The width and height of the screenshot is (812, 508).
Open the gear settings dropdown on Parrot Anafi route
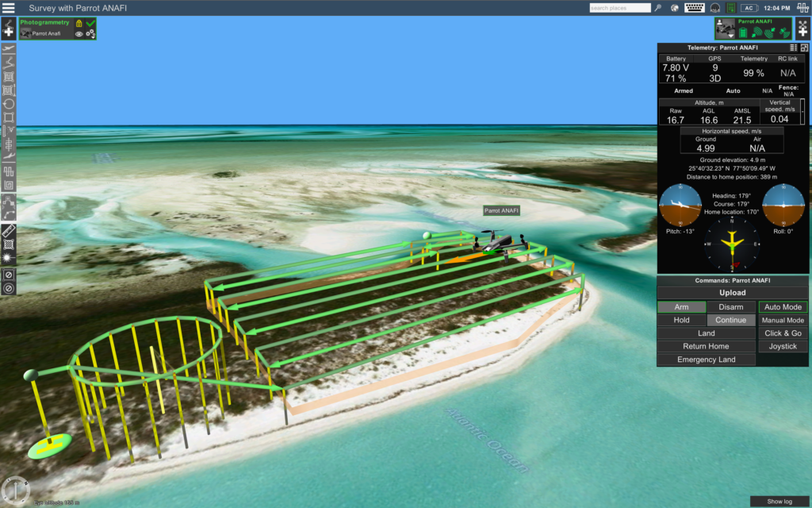90,34
